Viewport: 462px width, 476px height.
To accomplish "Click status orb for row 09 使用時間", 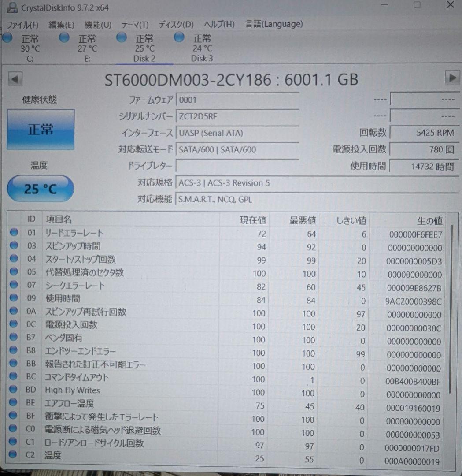I will pos(14,297).
